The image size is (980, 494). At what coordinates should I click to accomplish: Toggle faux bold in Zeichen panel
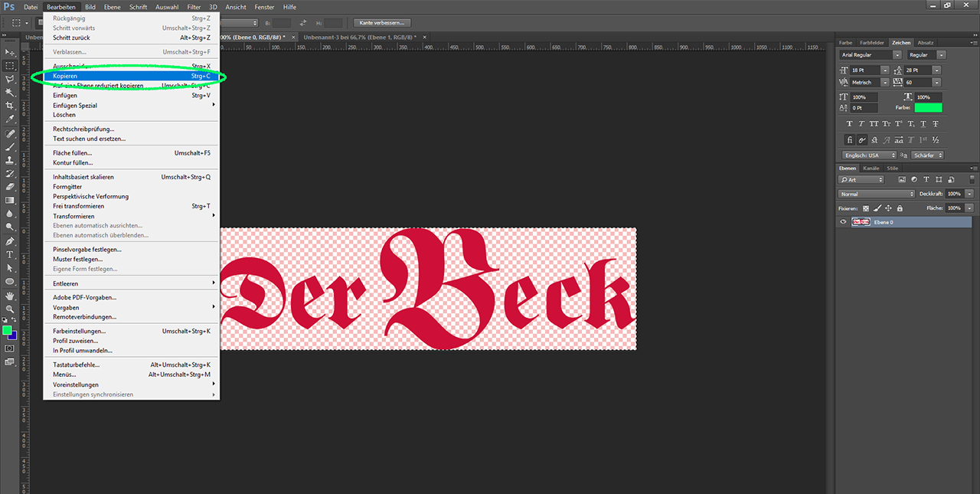tap(850, 124)
